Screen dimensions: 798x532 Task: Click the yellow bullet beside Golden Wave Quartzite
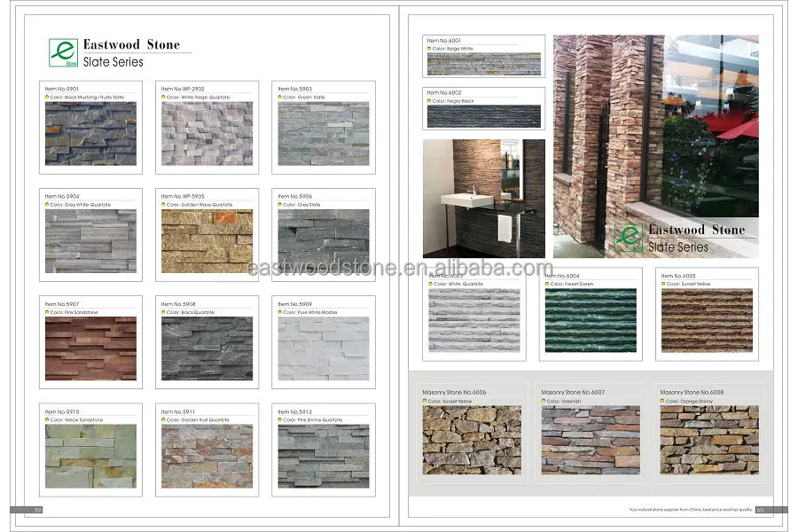(163, 205)
